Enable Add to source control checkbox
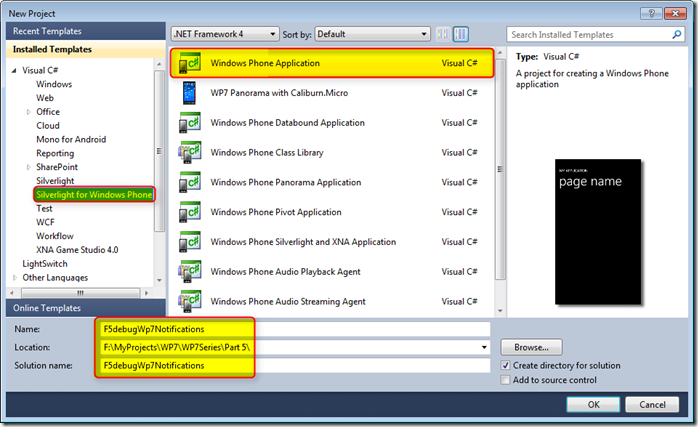Screen dimensions: 698x427 [x=505, y=380]
